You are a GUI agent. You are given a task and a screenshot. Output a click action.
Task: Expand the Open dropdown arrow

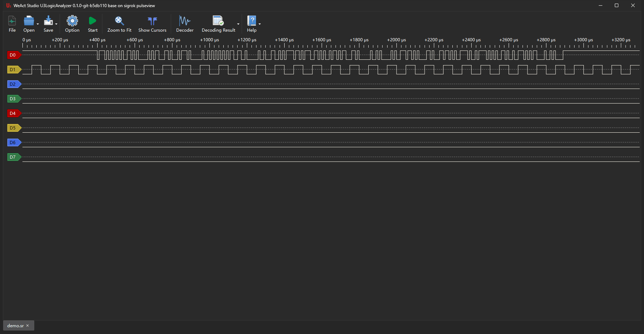38,24
